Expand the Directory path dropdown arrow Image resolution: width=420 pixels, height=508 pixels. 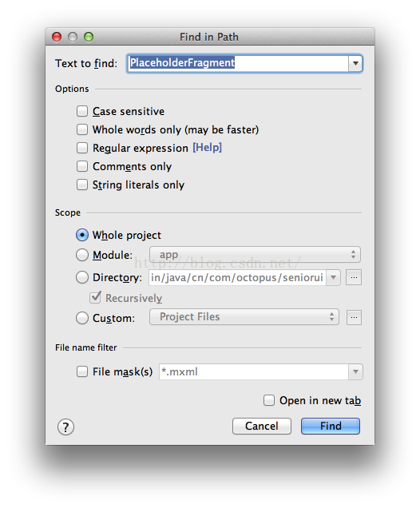click(333, 278)
